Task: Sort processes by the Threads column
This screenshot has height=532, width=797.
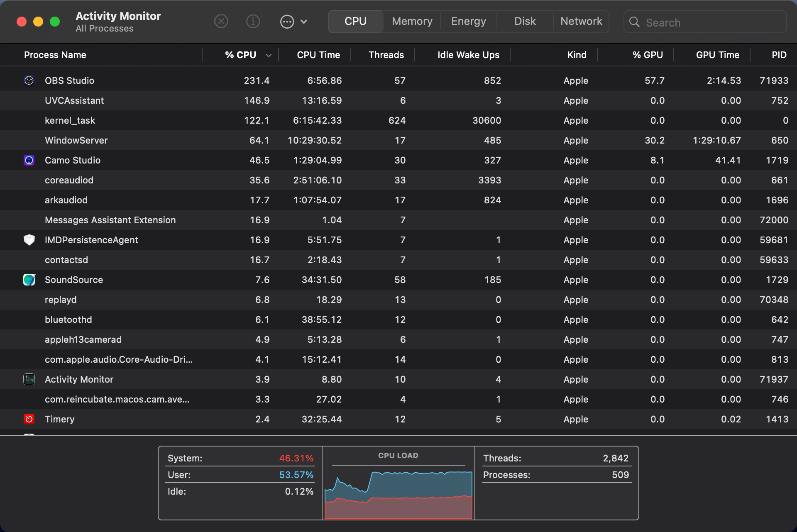Action: [x=386, y=55]
